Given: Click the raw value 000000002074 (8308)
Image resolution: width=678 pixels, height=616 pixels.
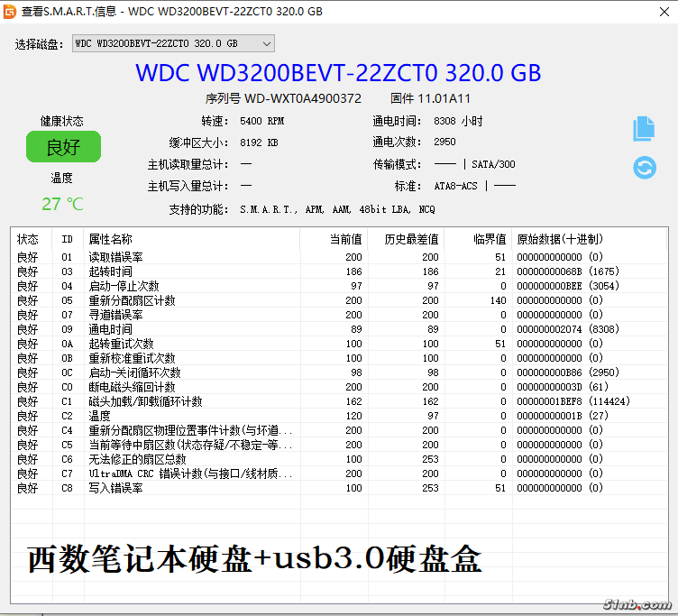Looking at the screenshot, I should click(x=568, y=329).
